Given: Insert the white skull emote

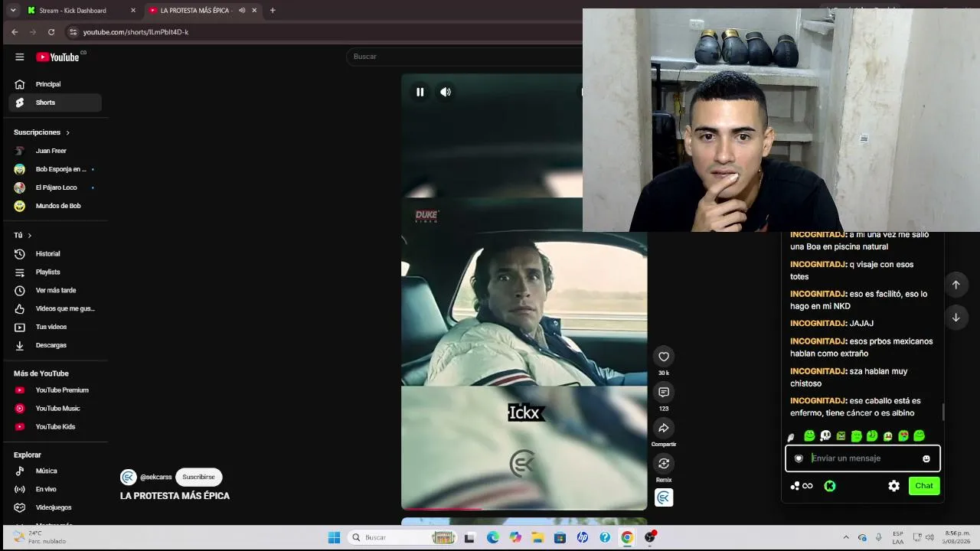Looking at the screenshot, I should (825, 436).
